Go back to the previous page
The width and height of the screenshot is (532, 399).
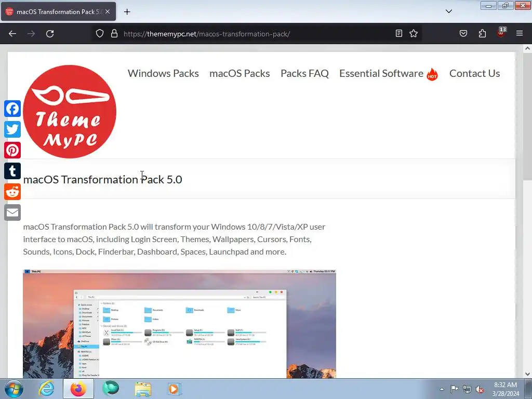pos(12,34)
